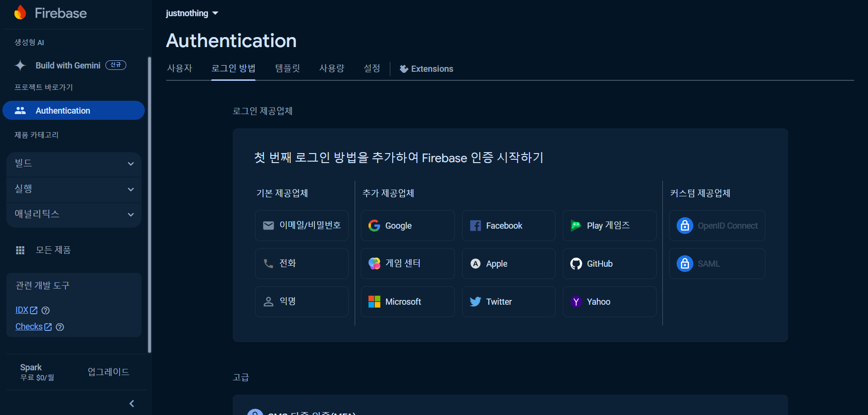Click the 로그인 제공업체 heading

263,111
